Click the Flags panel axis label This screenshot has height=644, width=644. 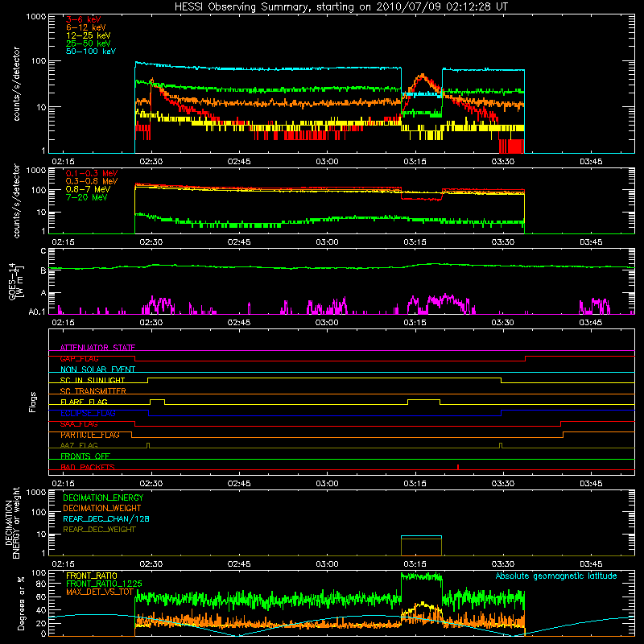pyautogui.click(x=33, y=402)
